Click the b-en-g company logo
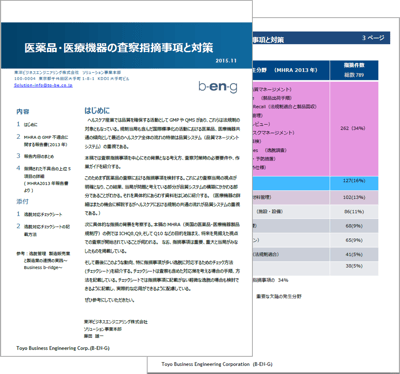The width and height of the screenshot is (400, 374). [218, 87]
